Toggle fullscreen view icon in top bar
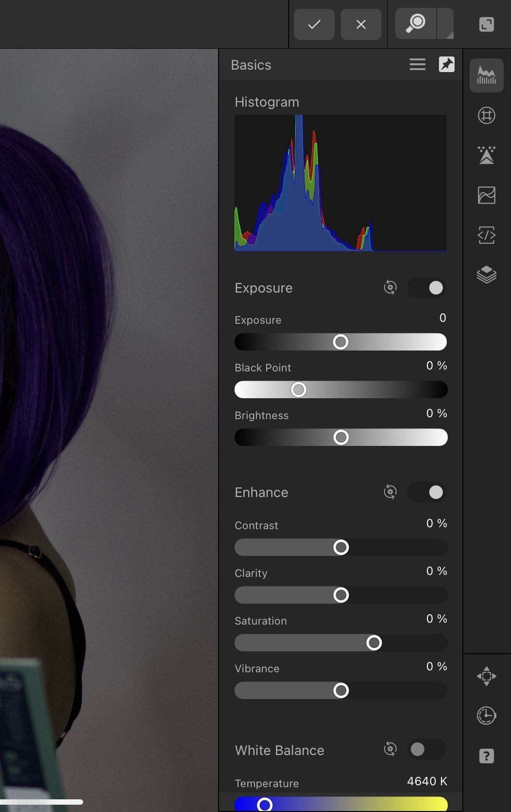The width and height of the screenshot is (511, 812). 487,24
